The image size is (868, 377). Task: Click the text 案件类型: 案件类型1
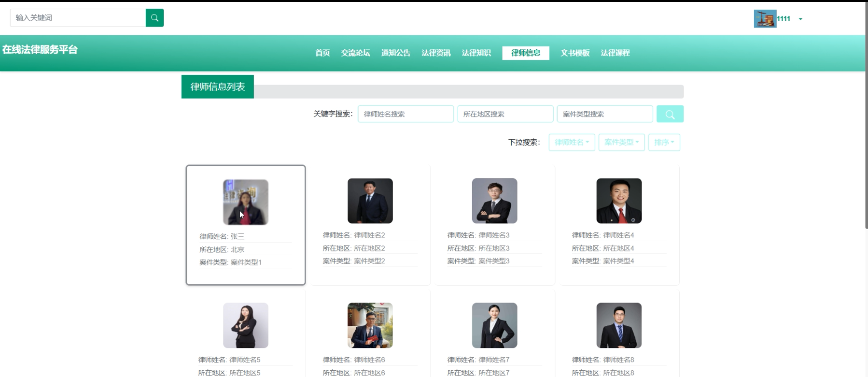[x=230, y=262]
